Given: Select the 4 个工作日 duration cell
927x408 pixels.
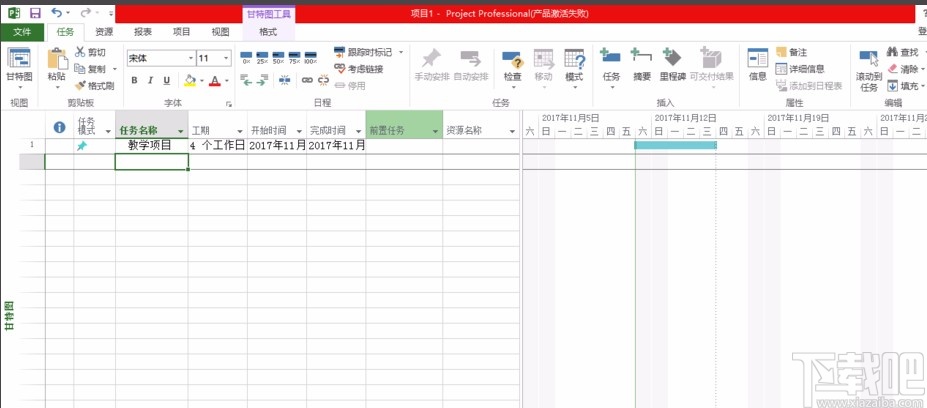Looking at the screenshot, I should 218,145.
